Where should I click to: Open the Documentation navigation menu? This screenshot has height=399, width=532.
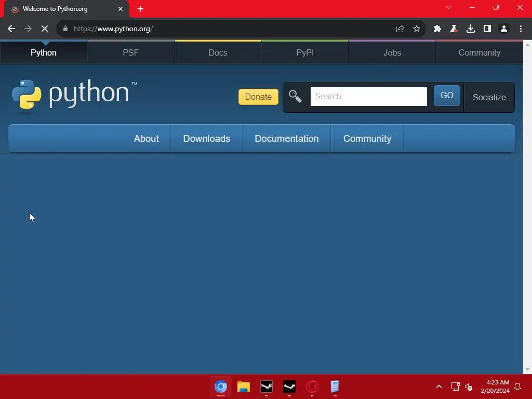point(287,138)
